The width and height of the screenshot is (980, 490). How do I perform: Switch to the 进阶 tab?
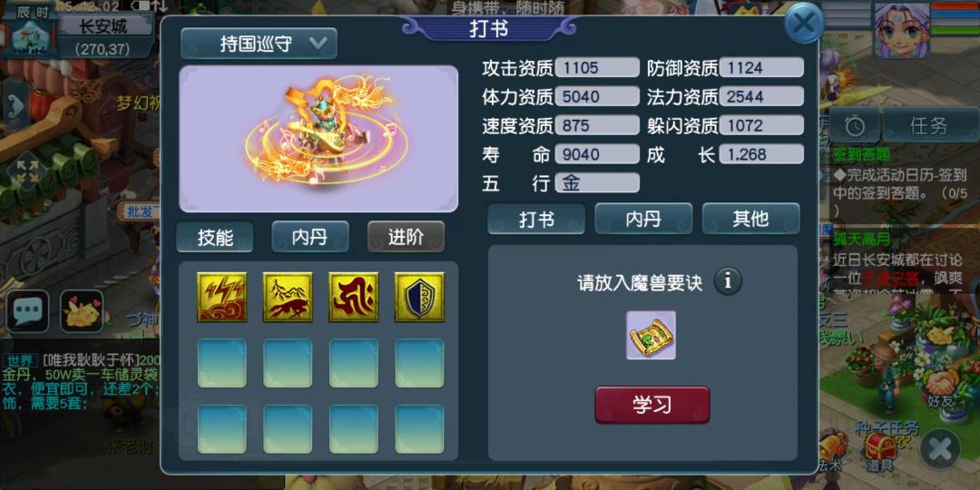[406, 237]
